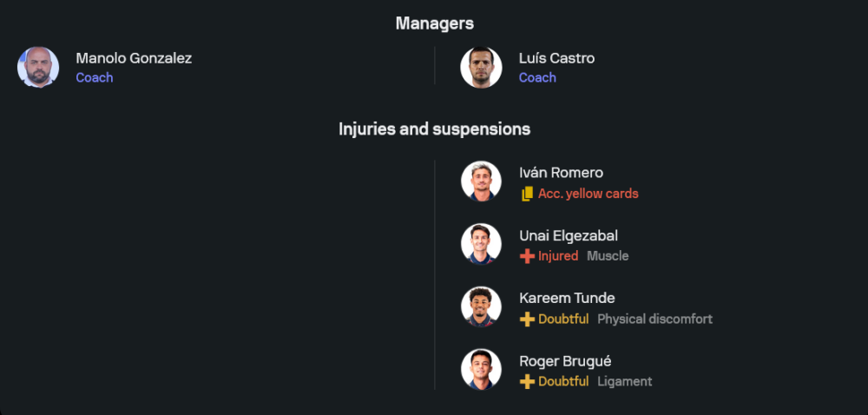The image size is (868, 415).
Task: Select the Injuries and suspensions heading
Action: point(434,129)
